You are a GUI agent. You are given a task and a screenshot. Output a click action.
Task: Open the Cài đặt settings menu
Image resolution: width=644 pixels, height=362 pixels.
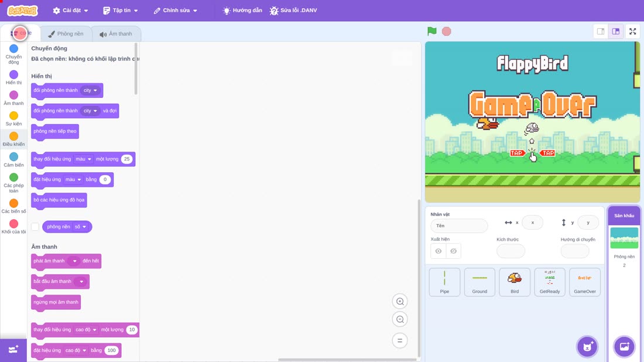[x=71, y=11]
